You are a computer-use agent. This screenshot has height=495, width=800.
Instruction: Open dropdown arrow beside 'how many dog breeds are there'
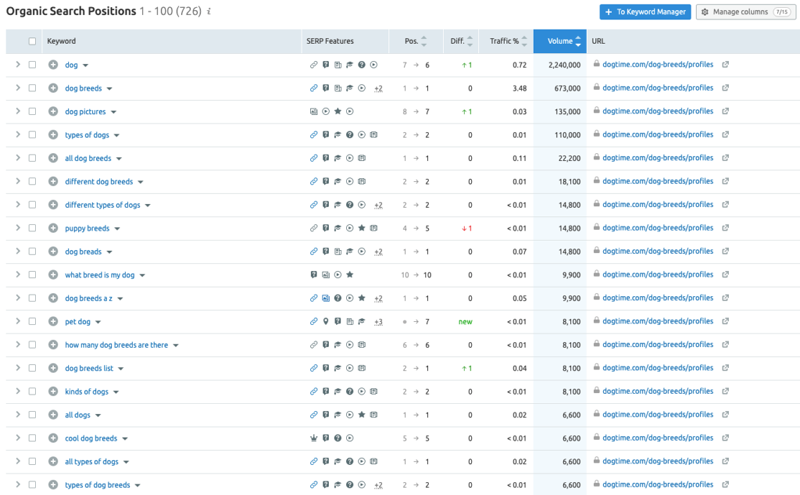point(176,345)
